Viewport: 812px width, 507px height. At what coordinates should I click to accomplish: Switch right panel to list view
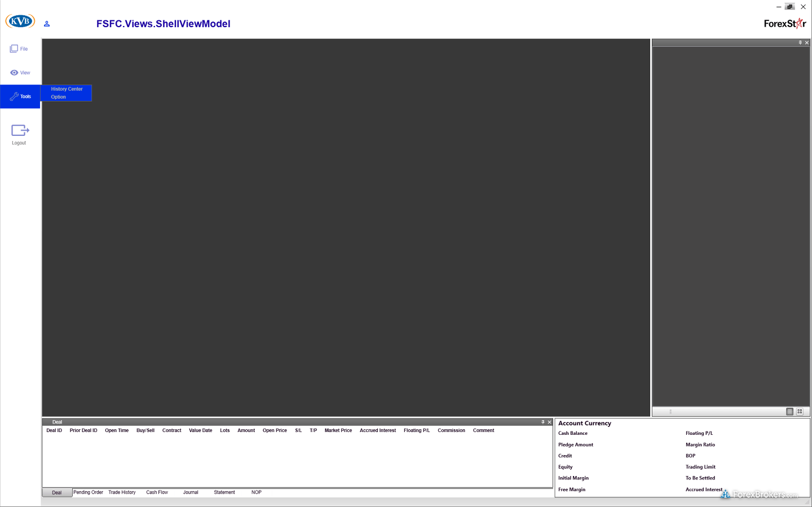click(x=789, y=412)
